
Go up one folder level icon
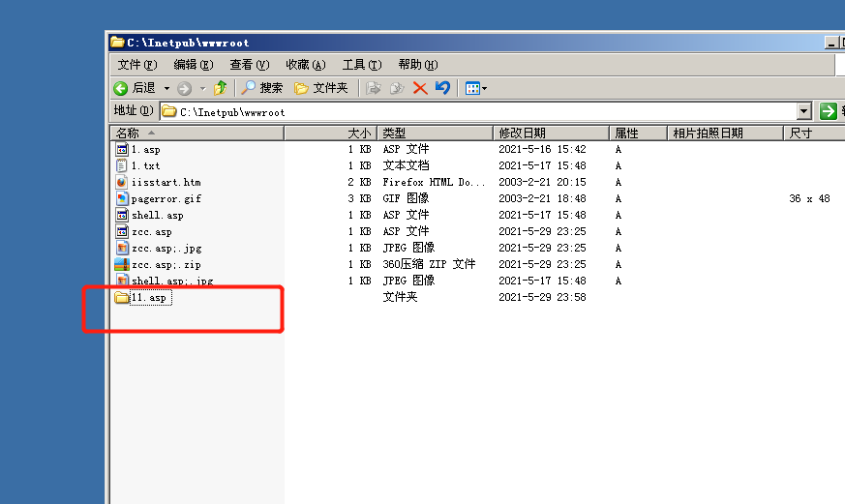click(x=221, y=88)
